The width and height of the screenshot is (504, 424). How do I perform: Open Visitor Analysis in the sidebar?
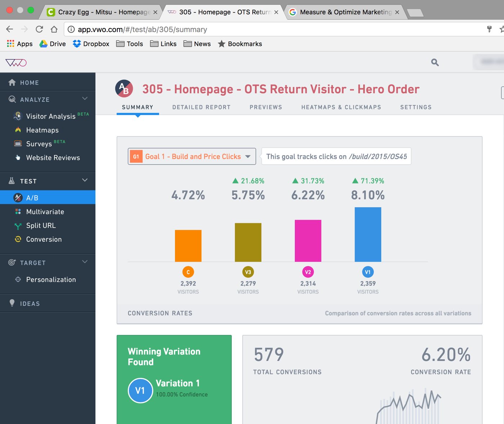[x=51, y=116]
